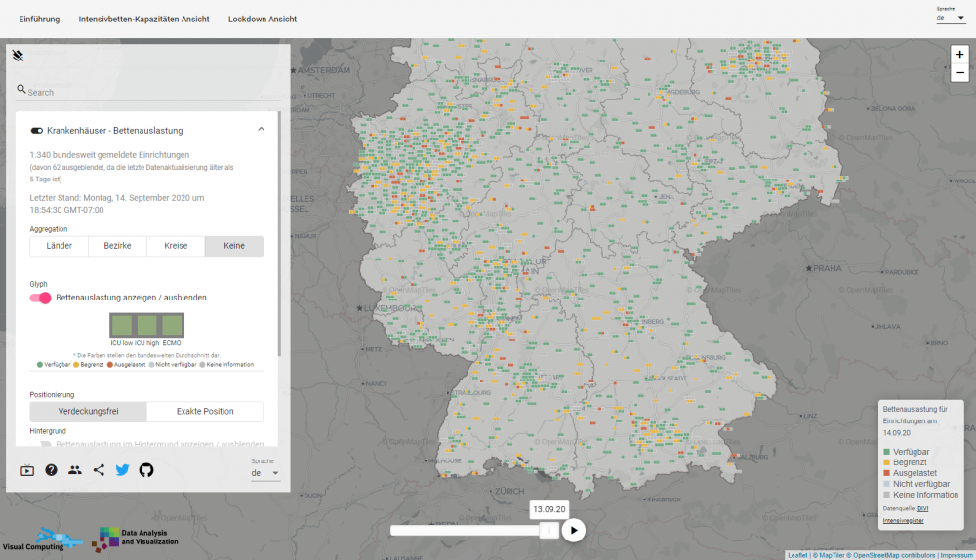This screenshot has width=976, height=560.
Task: Click the layers-off icon above search
Action: point(18,57)
